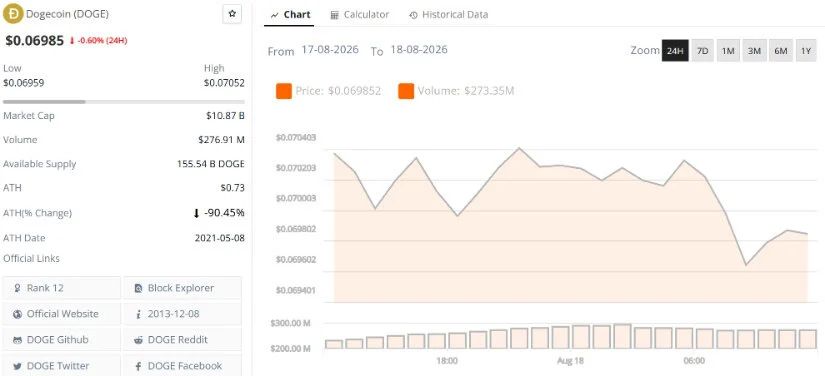Click the current price $0.06985
Image resolution: width=825 pixels, height=376 pixels.
tap(35, 40)
